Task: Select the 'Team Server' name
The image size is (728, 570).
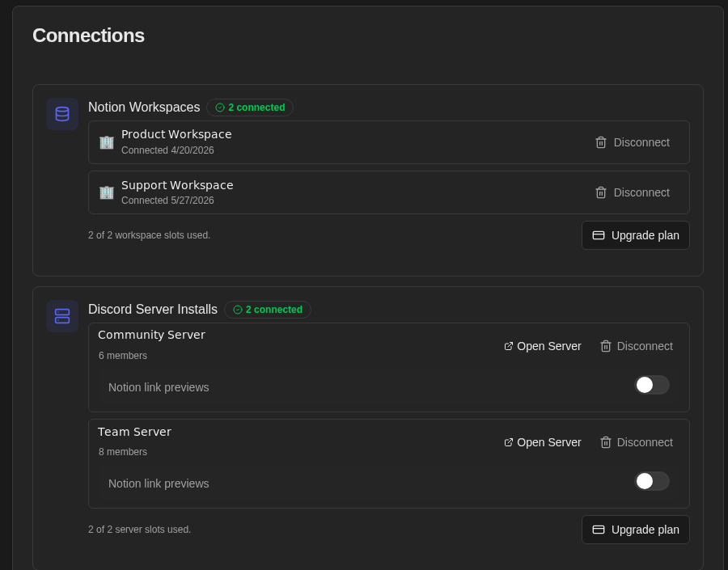Action: [134, 432]
